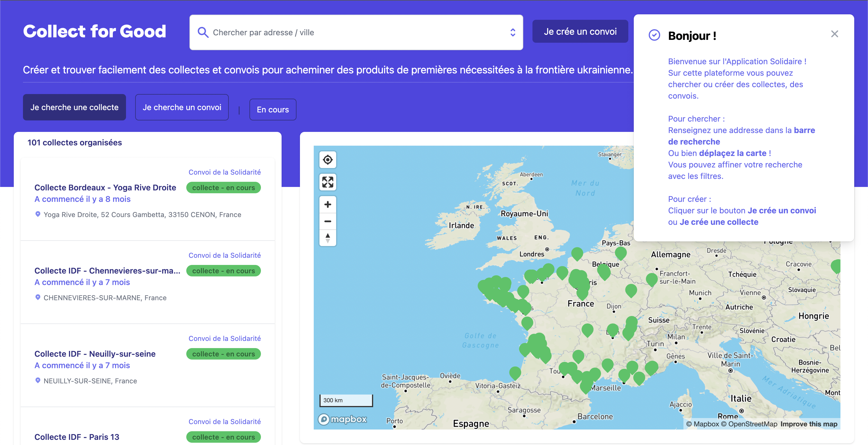This screenshot has height=445, width=868.
Task: Click the Collect for Good logo title
Action: tap(94, 31)
